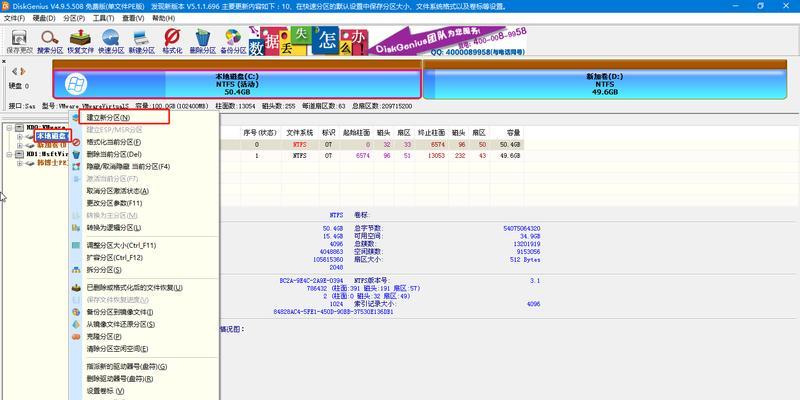The image size is (800, 400).
Task: Select 设置卷标(V) in the context menu
Action: [x=106, y=391]
